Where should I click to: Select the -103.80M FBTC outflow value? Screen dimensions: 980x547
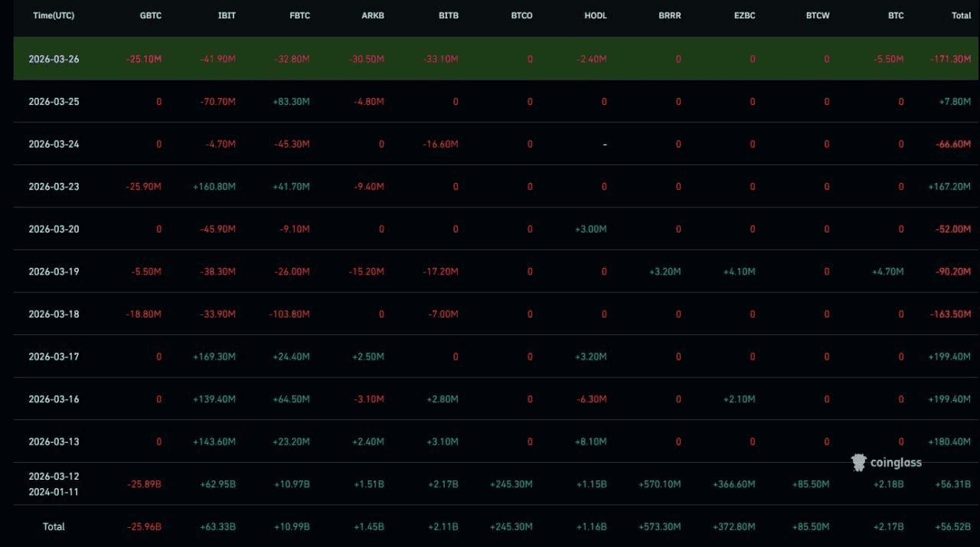pyautogui.click(x=289, y=314)
